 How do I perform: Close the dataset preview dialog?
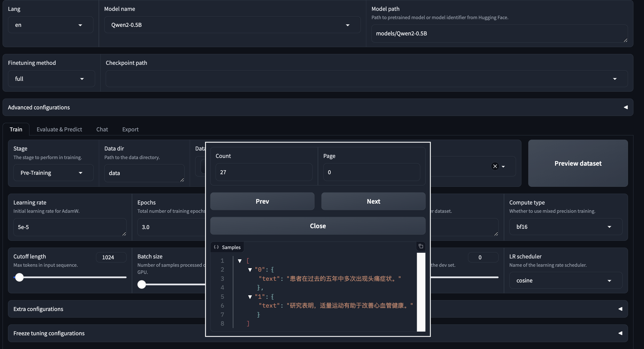click(x=318, y=226)
